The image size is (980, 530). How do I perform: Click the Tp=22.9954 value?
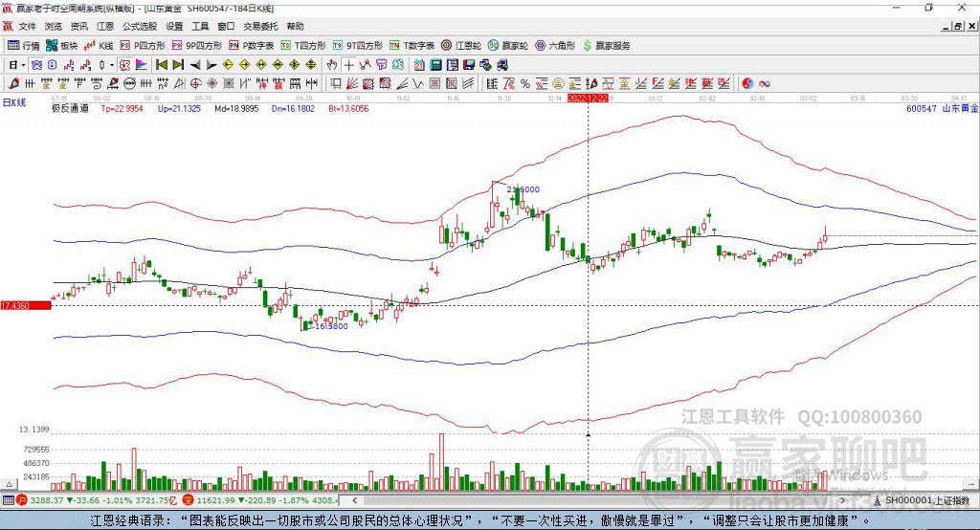122,108
